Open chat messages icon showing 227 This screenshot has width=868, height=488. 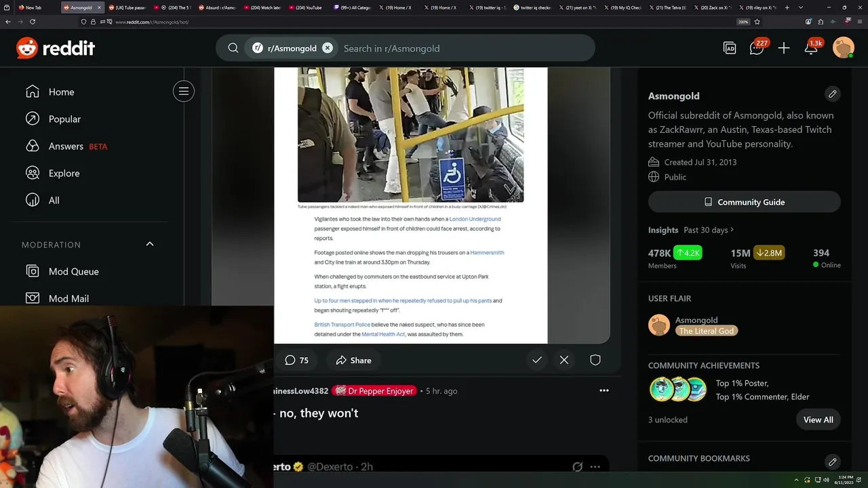(757, 48)
